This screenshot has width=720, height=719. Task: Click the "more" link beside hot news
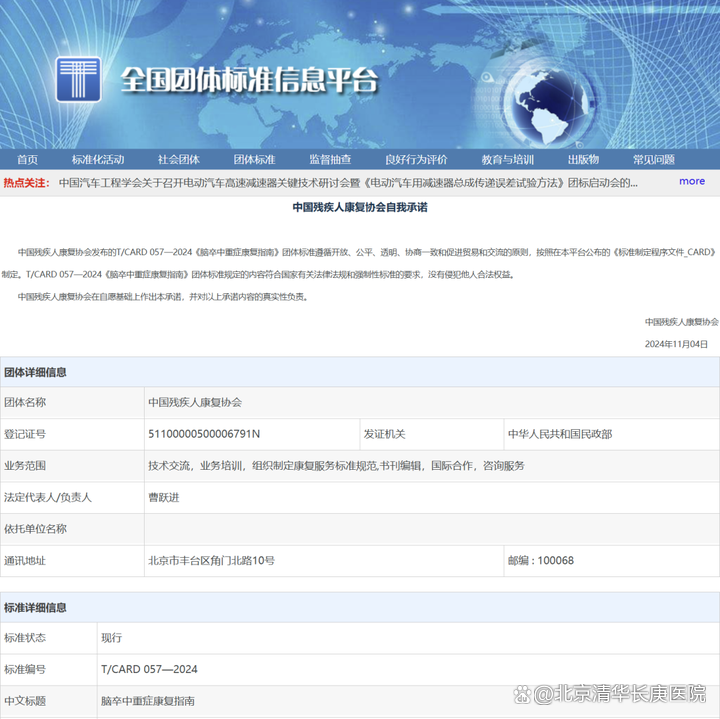pos(691,182)
